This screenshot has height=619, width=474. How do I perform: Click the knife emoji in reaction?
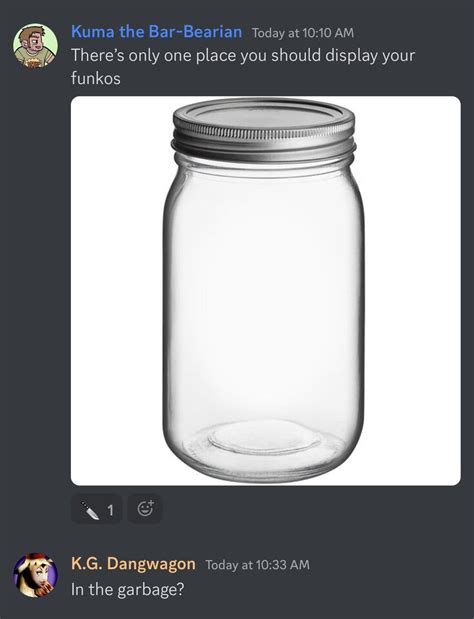[x=90, y=510]
